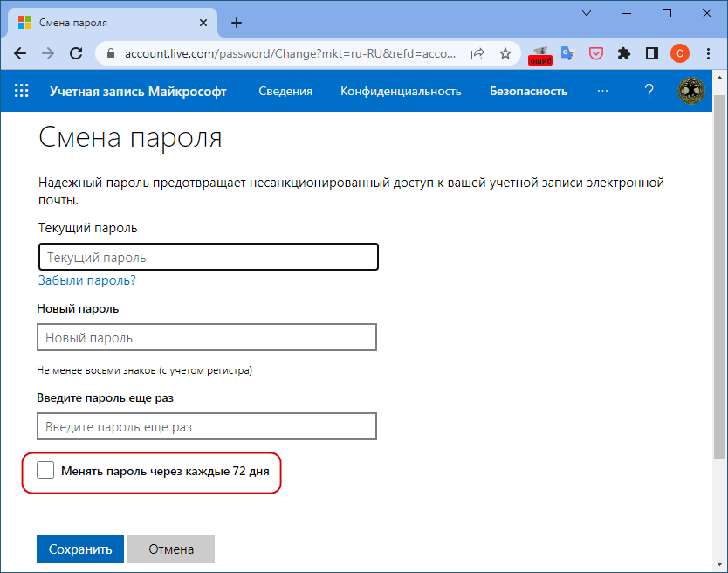Focus the 'Новый пароль' field

pos(207,337)
